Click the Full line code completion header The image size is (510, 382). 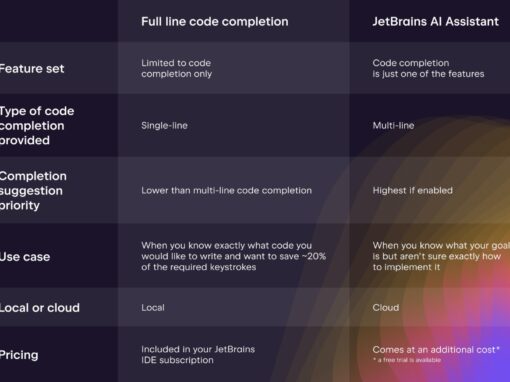point(215,22)
